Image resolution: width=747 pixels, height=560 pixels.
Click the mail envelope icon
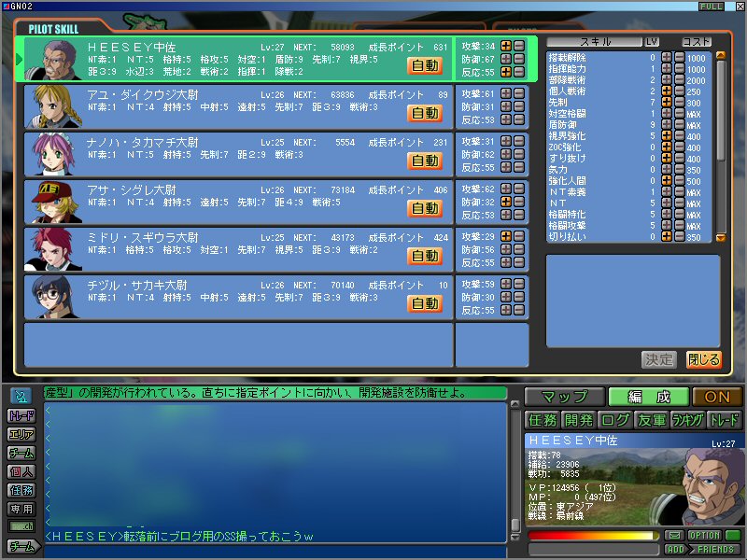(x=674, y=536)
